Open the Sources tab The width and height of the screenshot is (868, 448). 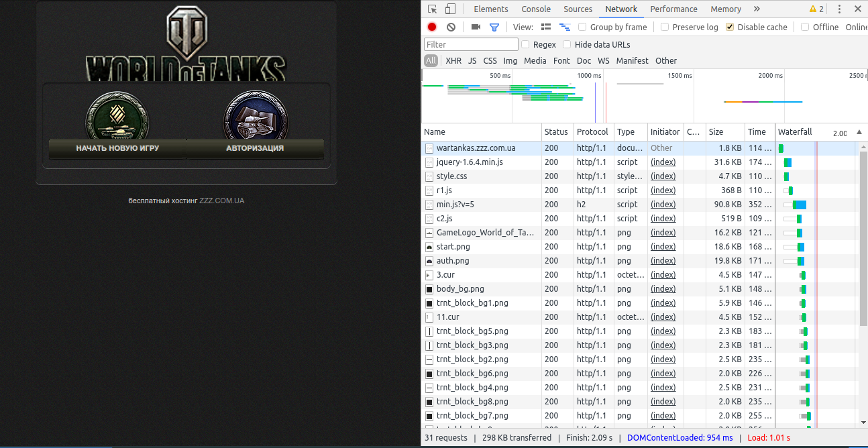click(578, 9)
